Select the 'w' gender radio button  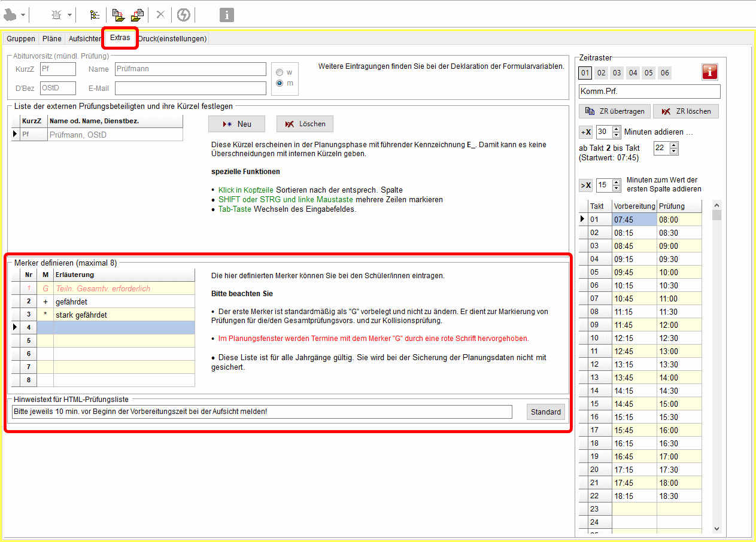click(x=280, y=72)
